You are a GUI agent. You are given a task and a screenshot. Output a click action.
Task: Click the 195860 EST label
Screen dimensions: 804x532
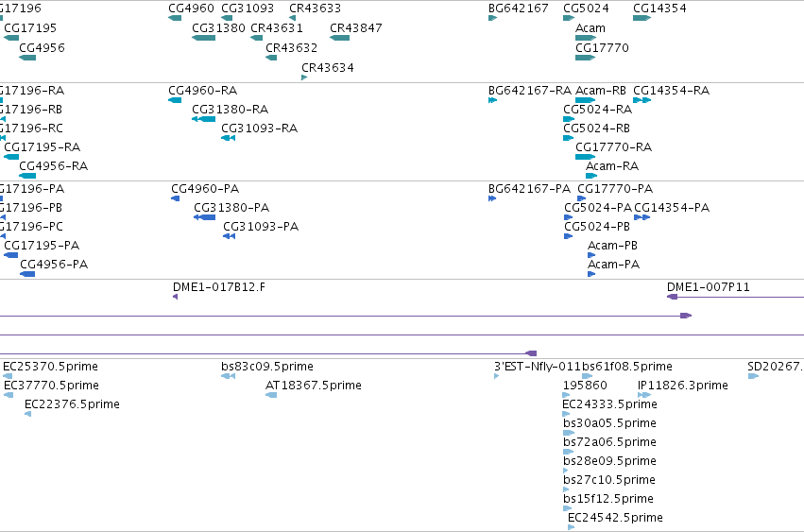pyautogui.click(x=585, y=386)
